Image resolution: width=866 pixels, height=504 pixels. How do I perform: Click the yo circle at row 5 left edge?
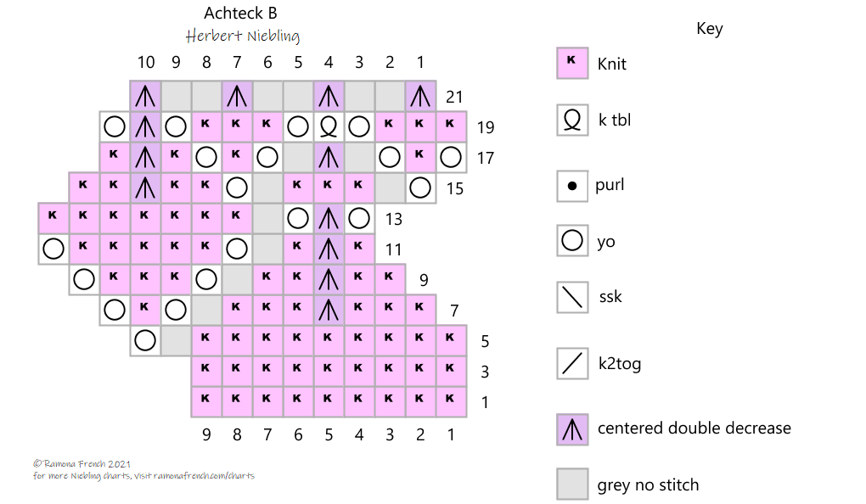[145, 341]
